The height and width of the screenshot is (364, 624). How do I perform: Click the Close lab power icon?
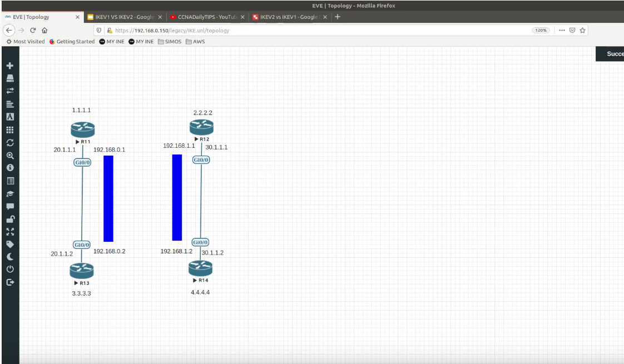[10, 270]
